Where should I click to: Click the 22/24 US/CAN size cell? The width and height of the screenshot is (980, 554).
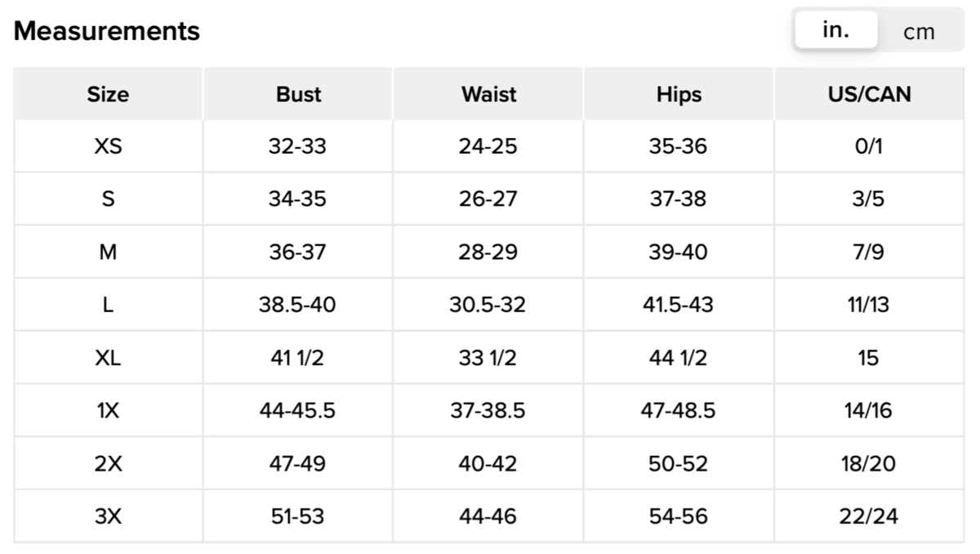(869, 516)
